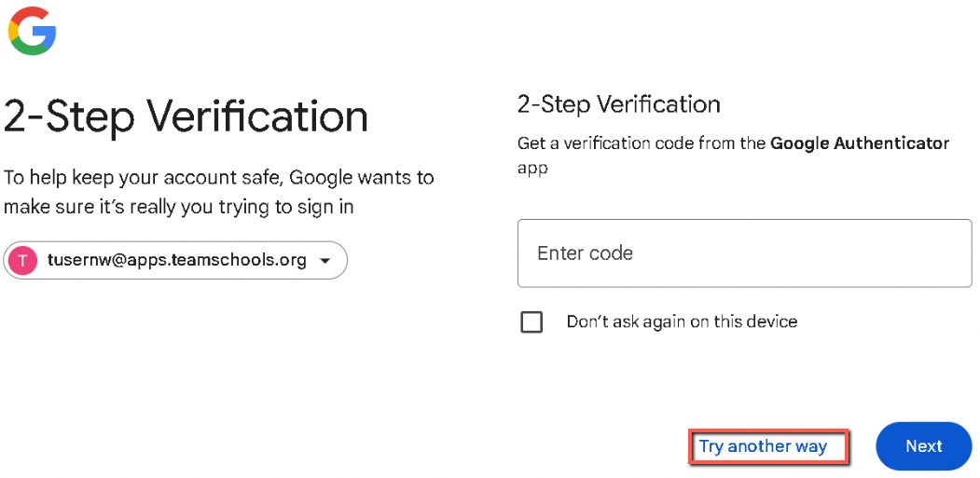Click the bold Google Authenticator text
The image size is (980, 478).
(859, 143)
